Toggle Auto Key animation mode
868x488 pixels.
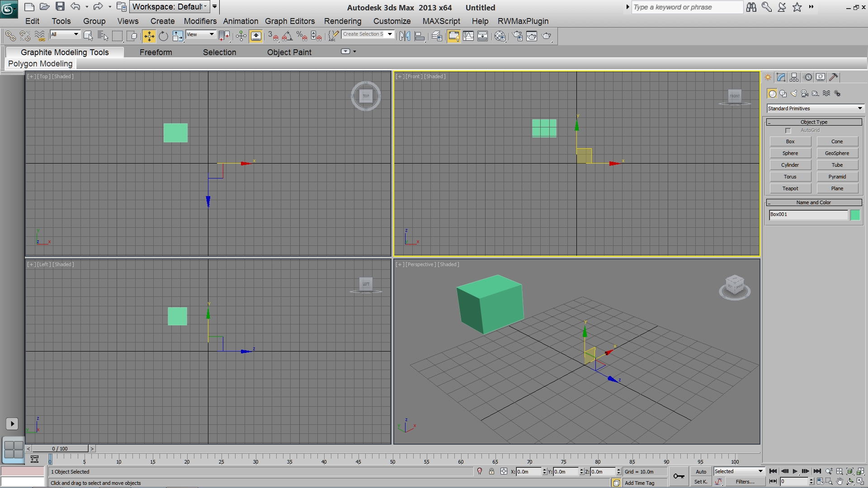[701, 471]
